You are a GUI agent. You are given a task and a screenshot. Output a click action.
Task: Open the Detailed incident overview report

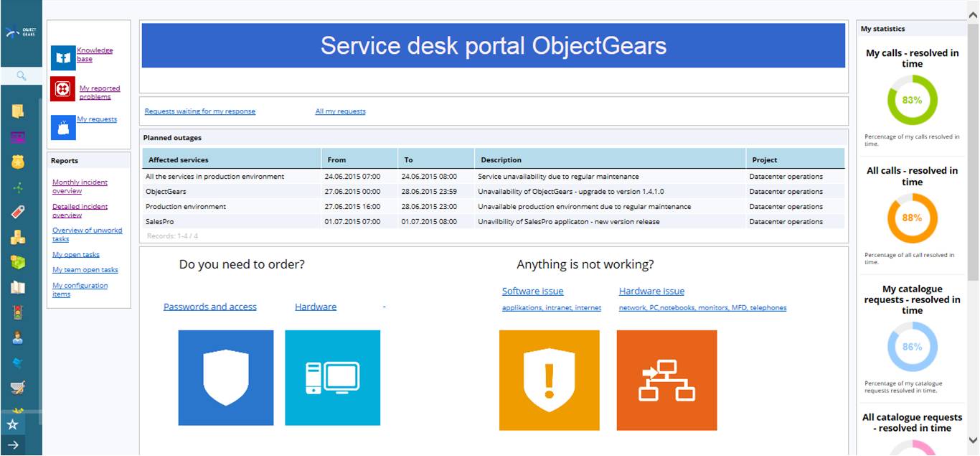pyautogui.click(x=80, y=210)
